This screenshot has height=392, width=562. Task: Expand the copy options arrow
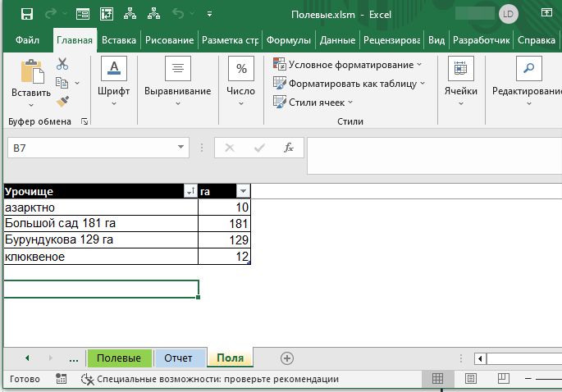(77, 83)
